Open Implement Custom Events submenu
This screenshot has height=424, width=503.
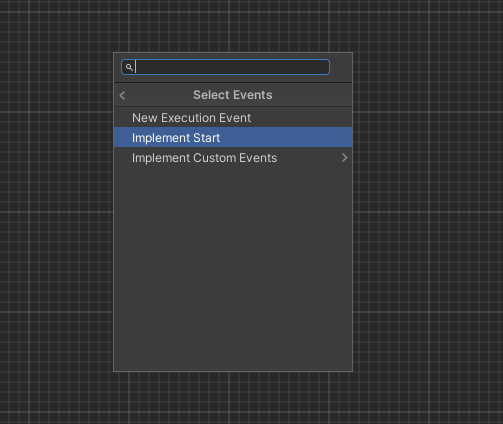coord(233,158)
